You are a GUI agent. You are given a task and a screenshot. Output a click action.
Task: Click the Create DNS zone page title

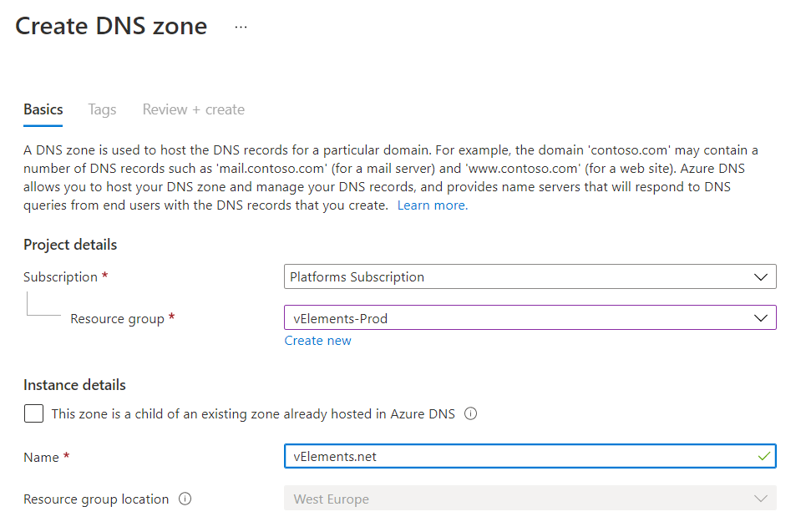(111, 26)
